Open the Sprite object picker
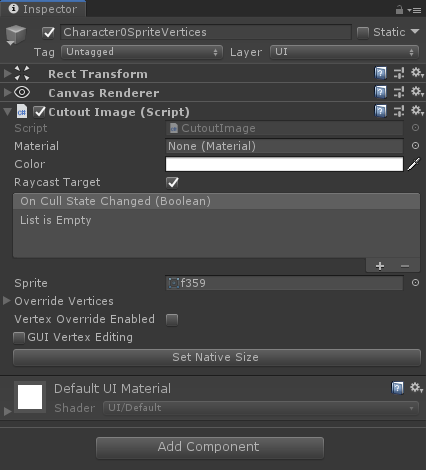The image size is (426, 470). point(415,283)
